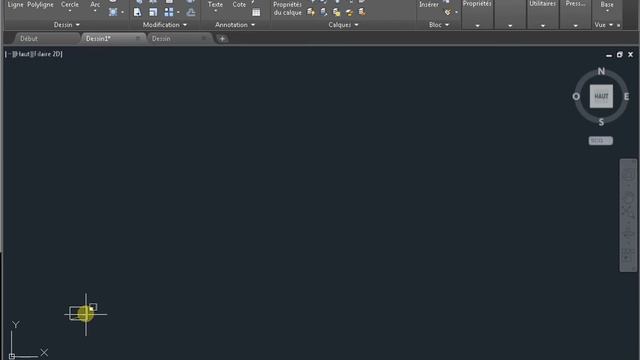Click the Etirer (stretch) icon in Modification
Image resolution: width=640 pixels, height=360 pixels.
coord(137,12)
